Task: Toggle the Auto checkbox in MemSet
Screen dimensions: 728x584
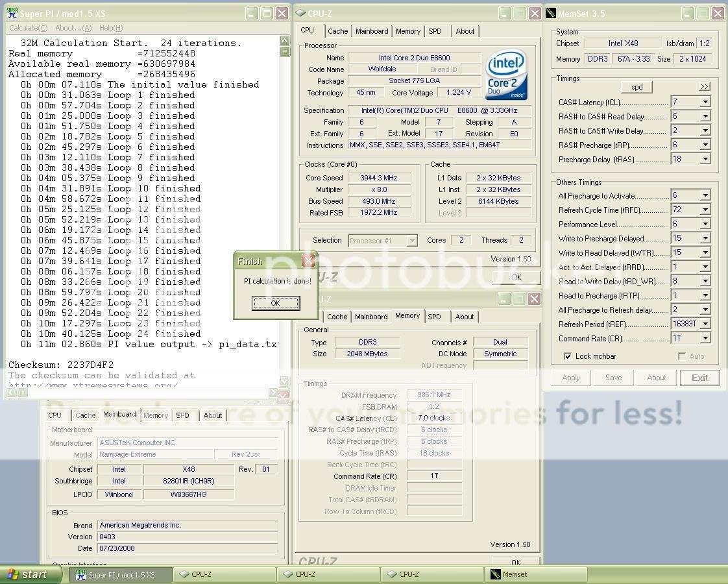Action: (x=681, y=356)
